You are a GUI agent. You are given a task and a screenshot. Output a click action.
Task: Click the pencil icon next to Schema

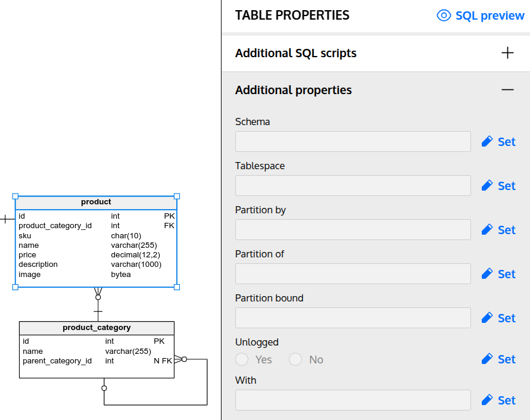pos(487,142)
